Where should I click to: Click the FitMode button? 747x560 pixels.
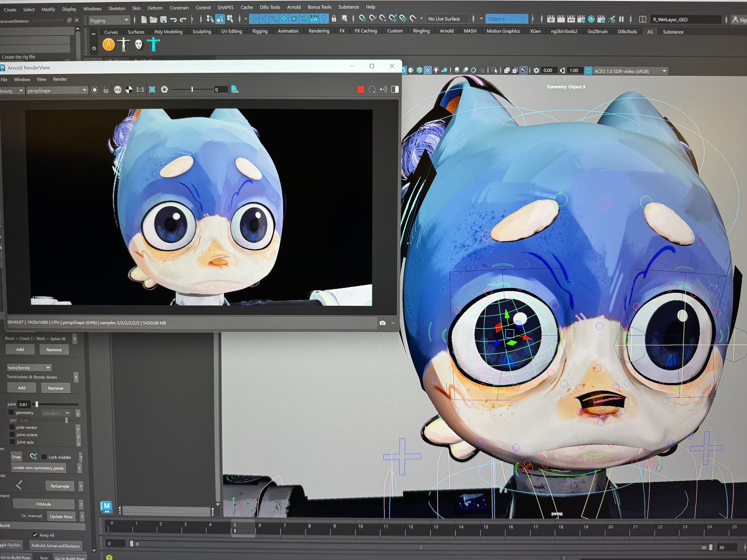click(44, 504)
